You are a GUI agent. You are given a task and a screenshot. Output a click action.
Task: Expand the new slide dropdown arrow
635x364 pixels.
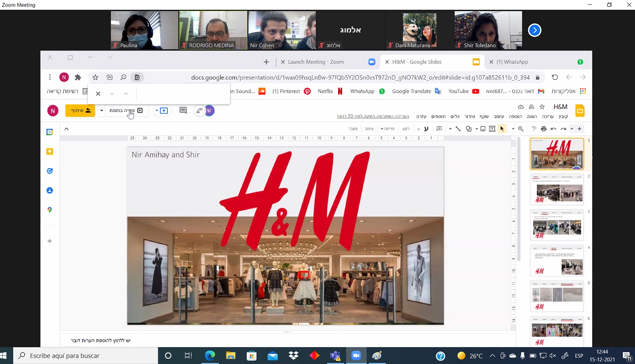(572, 129)
